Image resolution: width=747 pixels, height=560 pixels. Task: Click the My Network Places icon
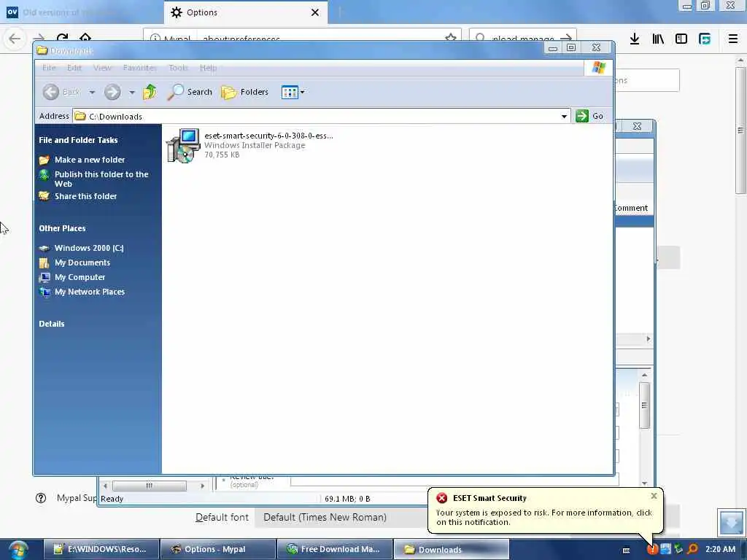click(44, 292)
